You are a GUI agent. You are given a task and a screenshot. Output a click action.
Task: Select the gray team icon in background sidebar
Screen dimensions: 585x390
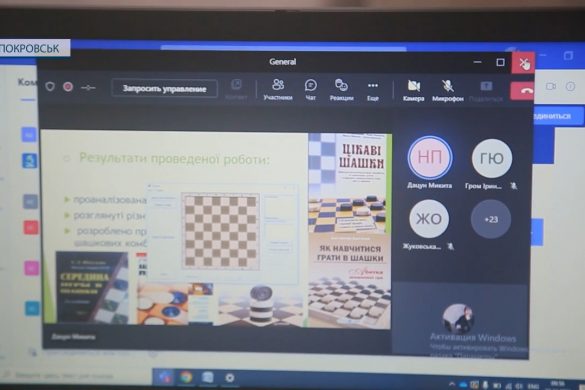point(31,202)
